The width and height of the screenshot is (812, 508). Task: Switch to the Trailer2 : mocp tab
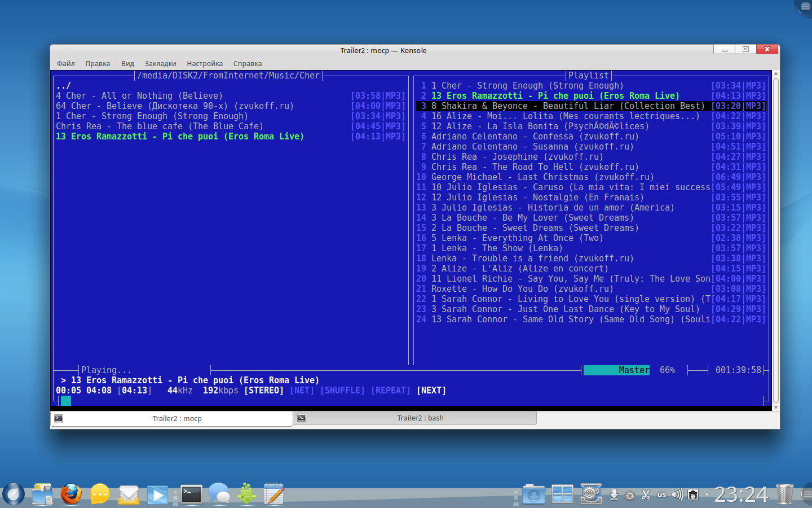(x=171, y=418)
